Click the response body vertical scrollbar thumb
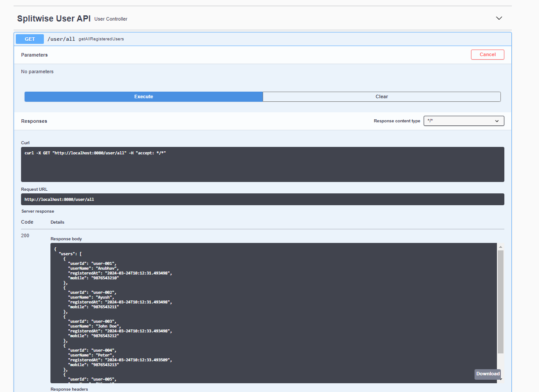Viewport: 539px width, 392px height. [500, 302]
